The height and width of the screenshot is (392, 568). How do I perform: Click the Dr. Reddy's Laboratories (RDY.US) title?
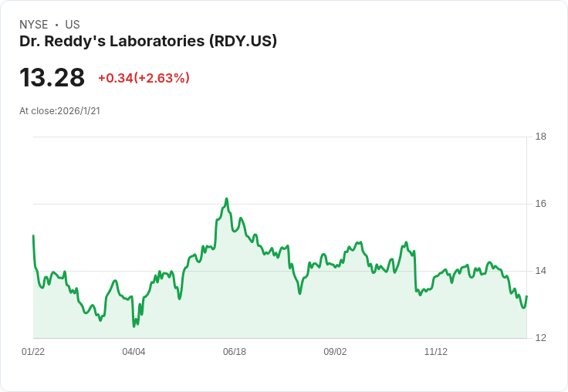pos(148,42)
